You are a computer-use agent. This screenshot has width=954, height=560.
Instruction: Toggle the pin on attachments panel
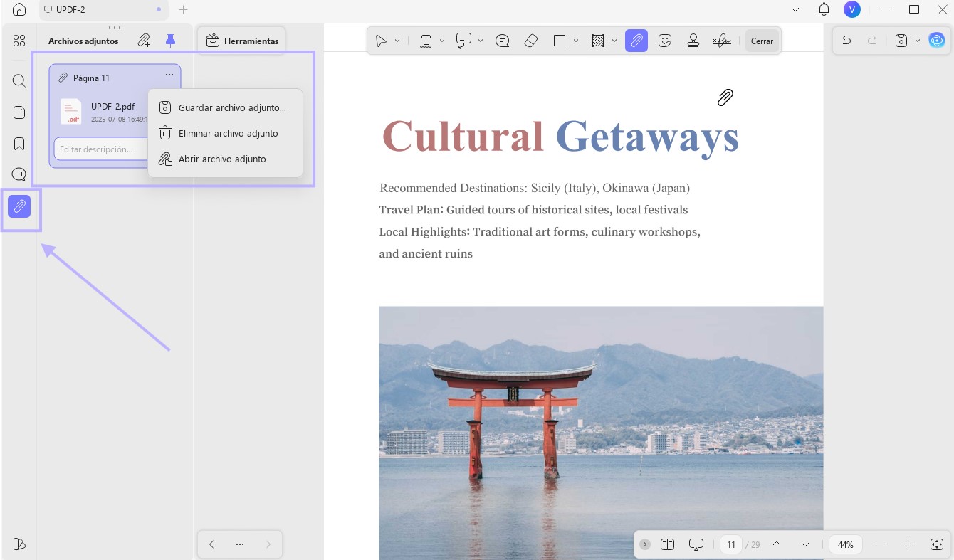pyautogui.click(x=170, y=41)
